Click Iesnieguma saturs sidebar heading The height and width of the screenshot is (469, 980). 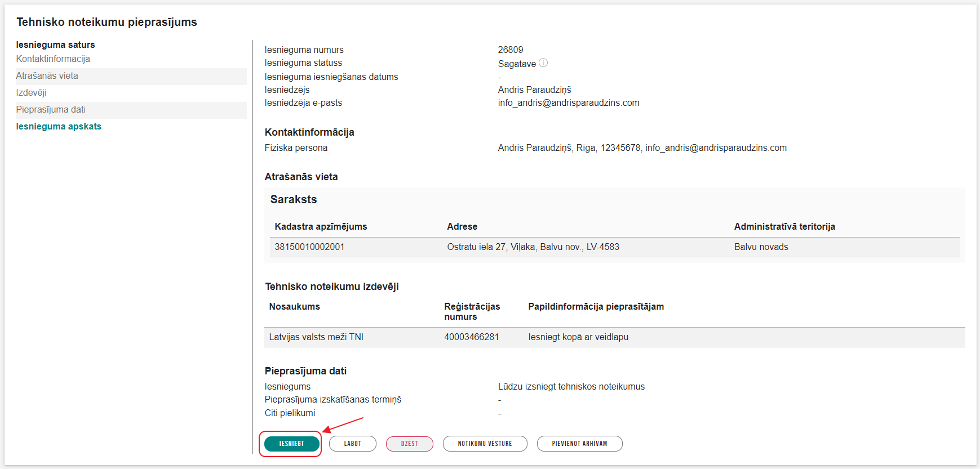click(55, 45)
